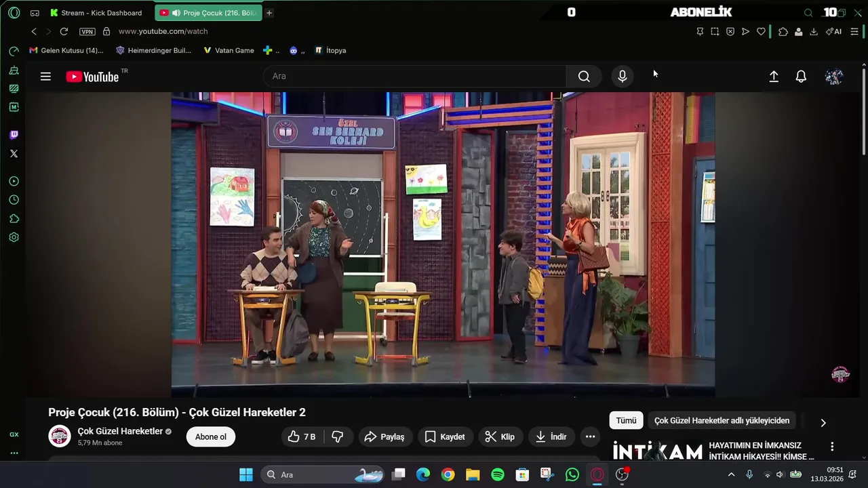Viewport: 868px width, 488px height.
Task: Open GX Control speedometer in sidebar
Action: 14,52
